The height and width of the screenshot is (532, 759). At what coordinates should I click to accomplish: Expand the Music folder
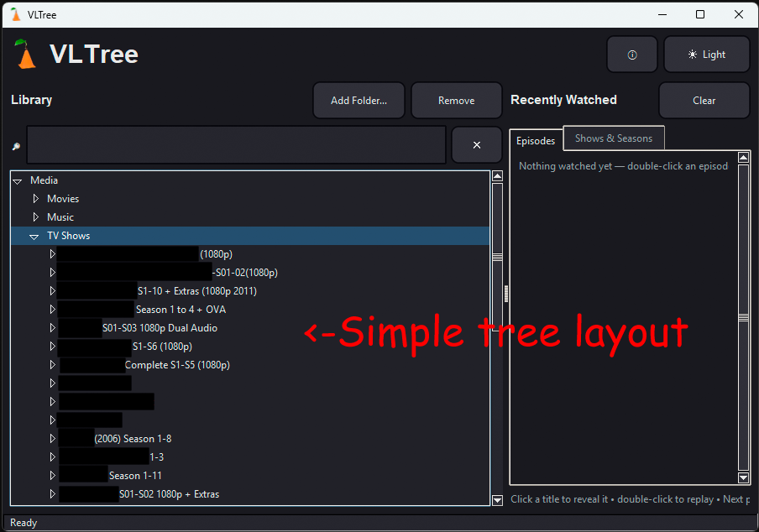point(35,216)
